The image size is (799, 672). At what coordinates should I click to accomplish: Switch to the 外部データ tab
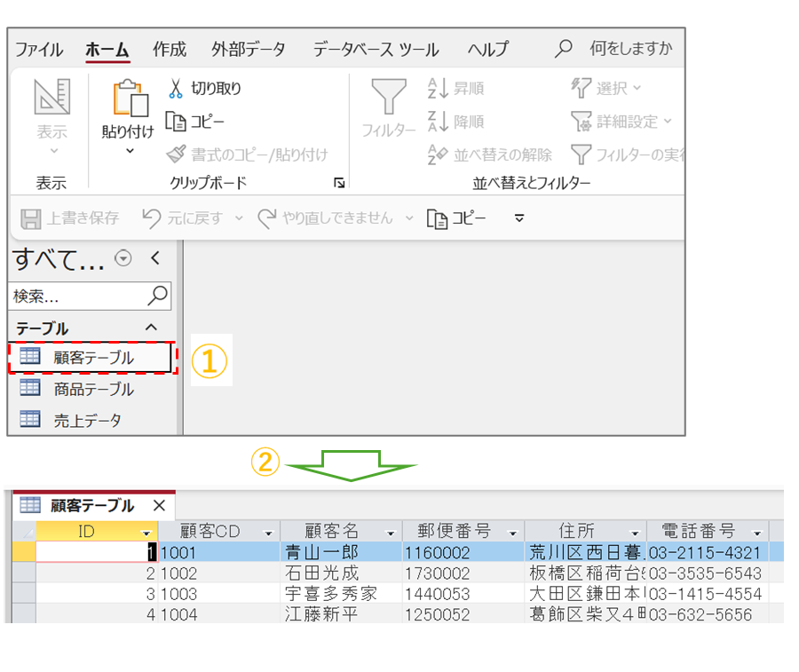pos(249,49)
